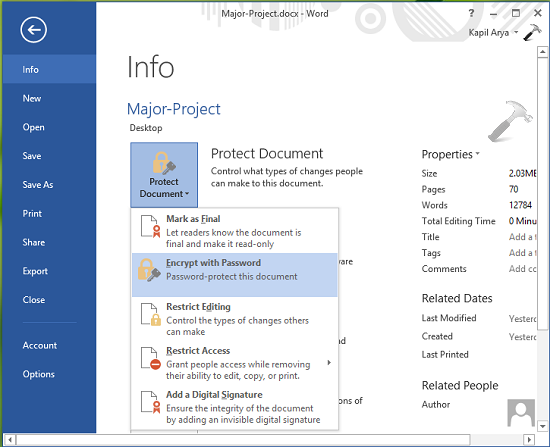Select Add a Digital Signature
Viewport: 550px width, 447px height.
234,406
